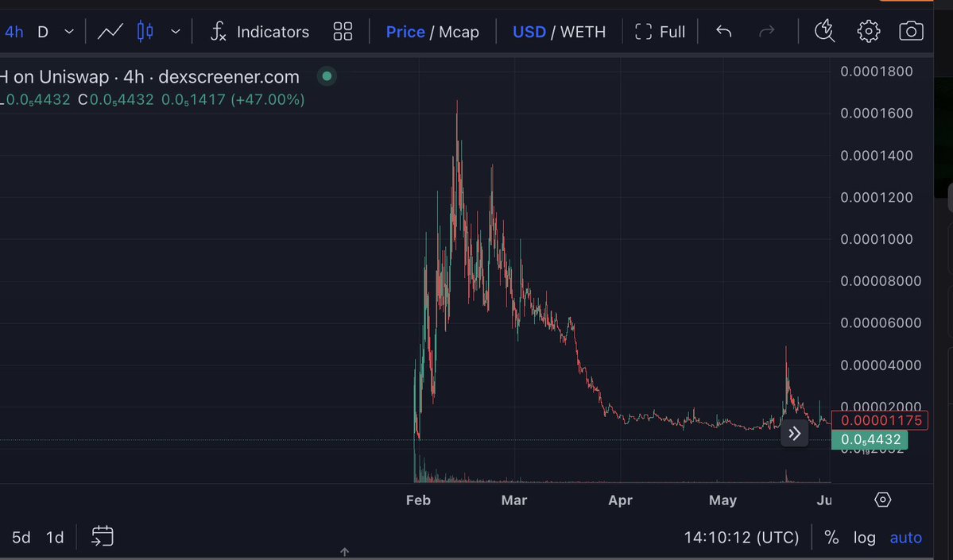Open the go-to-date calendar icon

click(x=102, y=536)
